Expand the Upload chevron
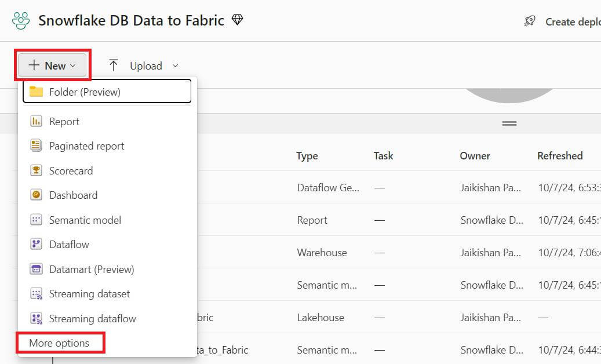The height and width of the screenshot is (364, 601). pyautogui.click(x=175, y=65)
